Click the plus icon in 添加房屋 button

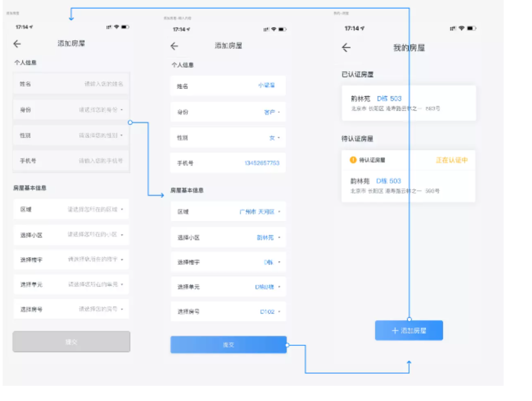(x=395, y=331)
